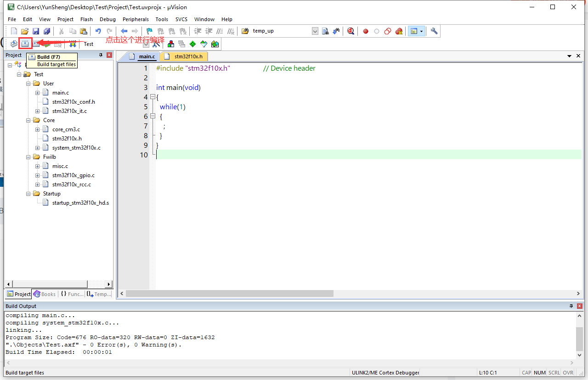Undo the last edit
588x380 pixels.
[x=98, y=31]
